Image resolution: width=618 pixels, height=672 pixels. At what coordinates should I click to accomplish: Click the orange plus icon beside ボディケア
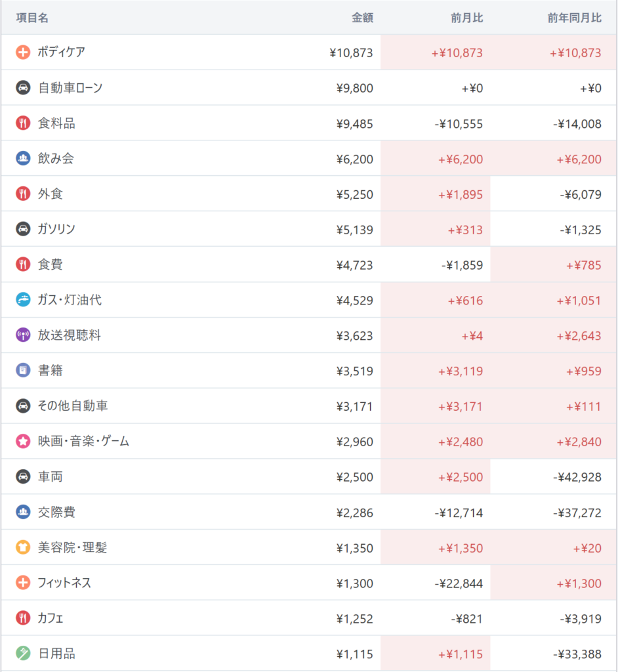coord(23,52)
